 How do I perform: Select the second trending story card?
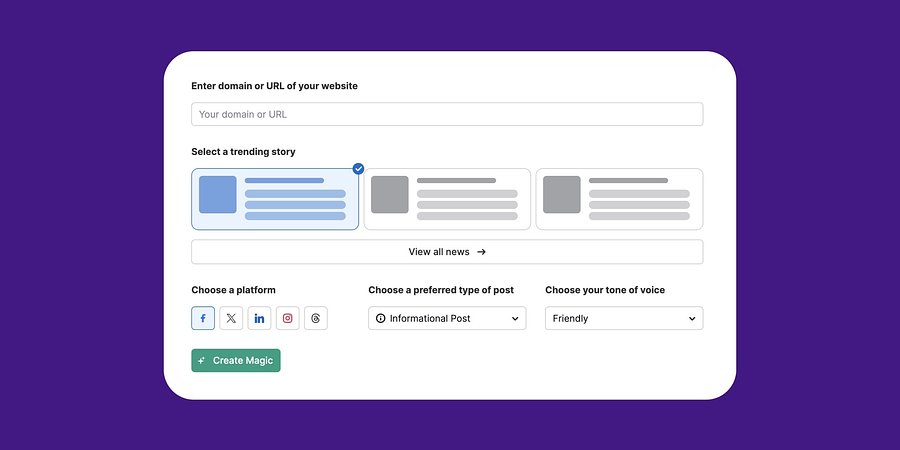click(447, 199)
